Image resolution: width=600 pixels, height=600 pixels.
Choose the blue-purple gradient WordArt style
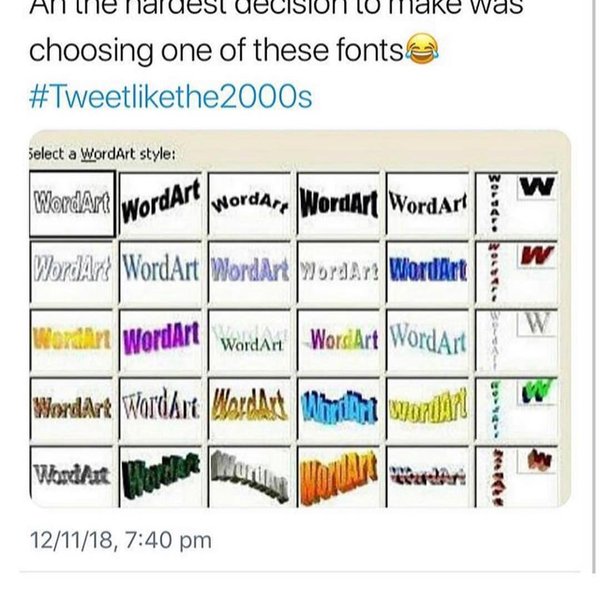point(251,269)
